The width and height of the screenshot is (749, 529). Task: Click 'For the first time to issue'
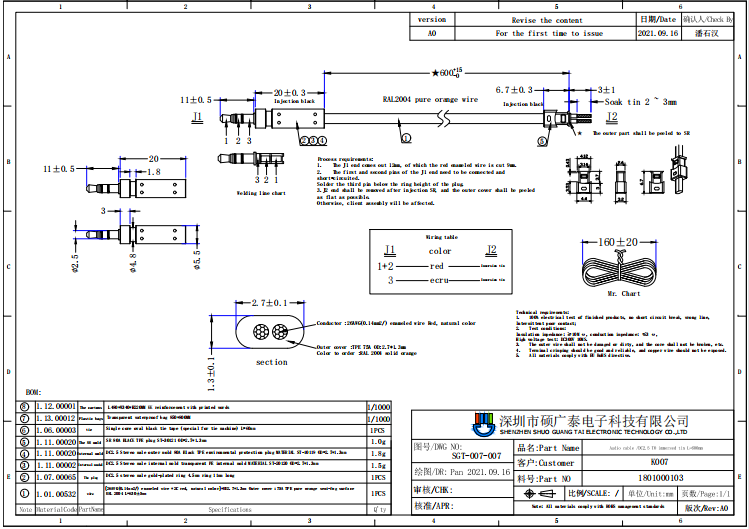pyautogui.click(x=549, y=33)
